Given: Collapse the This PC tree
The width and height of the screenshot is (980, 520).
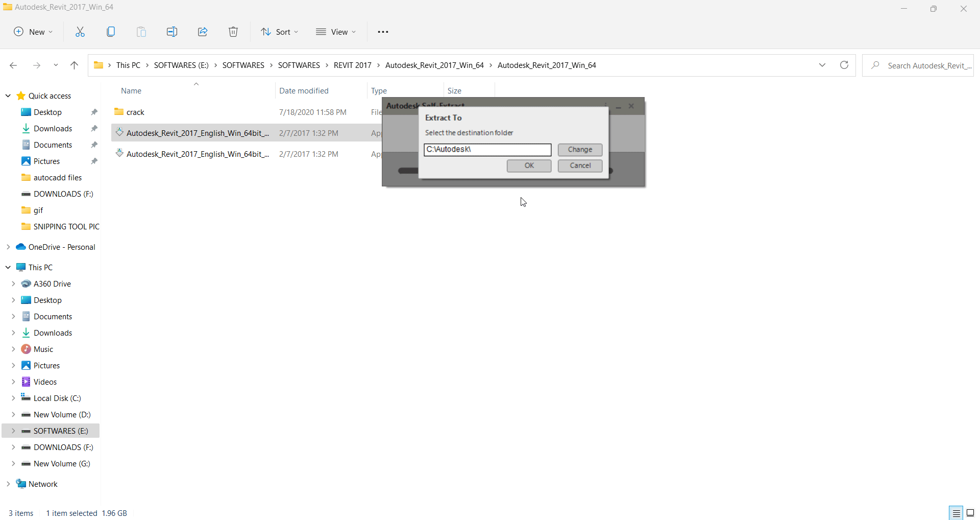Looking at the screenshot, I should [x=8, y=267].
